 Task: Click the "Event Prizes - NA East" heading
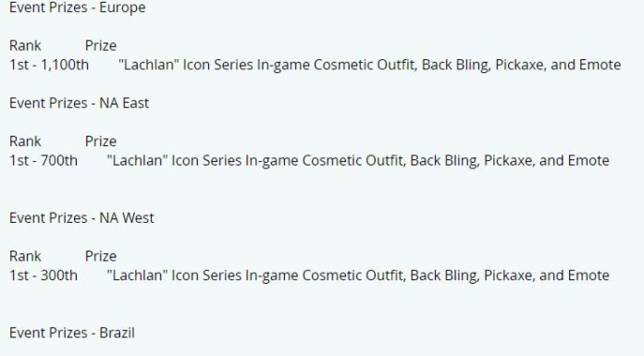click(x=79, y=103)
